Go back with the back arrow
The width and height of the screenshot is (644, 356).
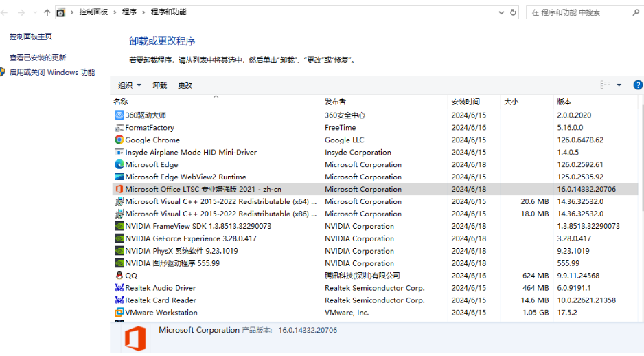click(5, 13)
